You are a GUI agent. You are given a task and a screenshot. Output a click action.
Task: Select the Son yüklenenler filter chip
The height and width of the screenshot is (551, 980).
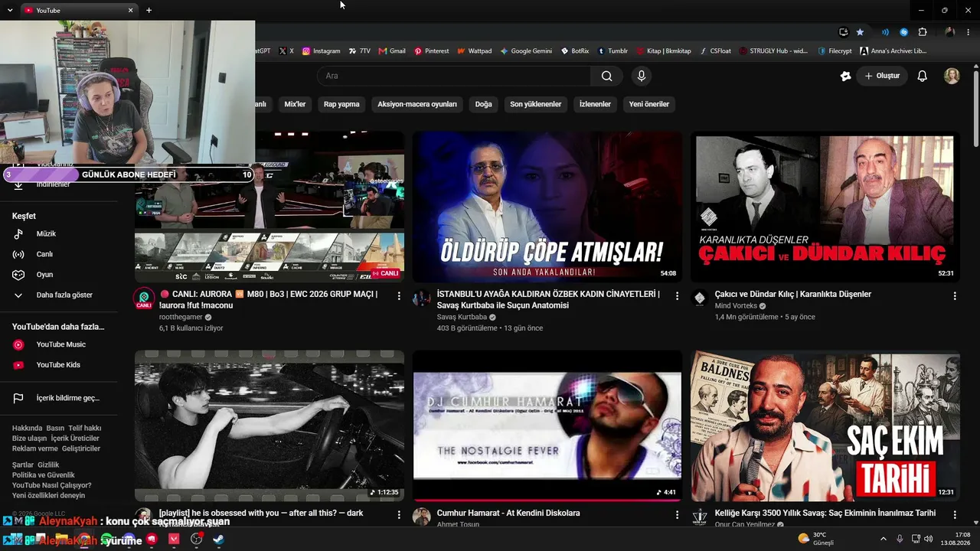[536, 104]
